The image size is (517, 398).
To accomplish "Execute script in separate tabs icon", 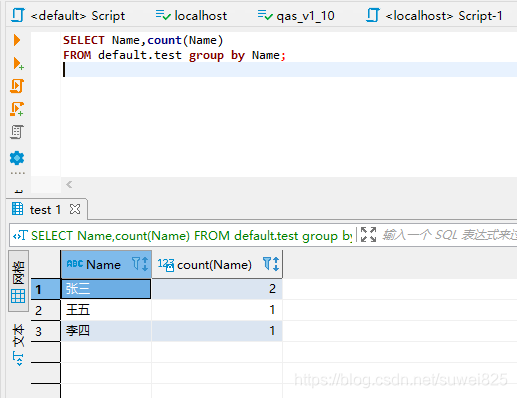I will pos(17,109).
